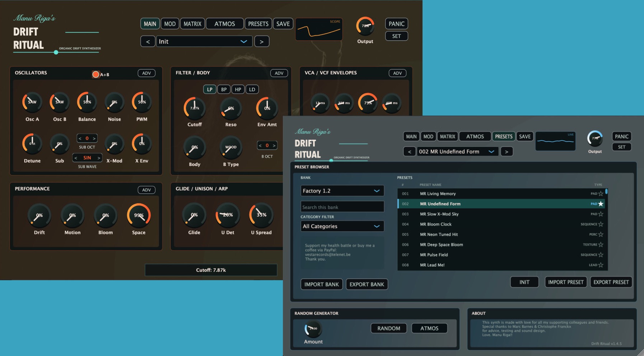Viewport: 644px width, 356px height.
Task: Enable the HP filter mode
Action: [238, 89]
